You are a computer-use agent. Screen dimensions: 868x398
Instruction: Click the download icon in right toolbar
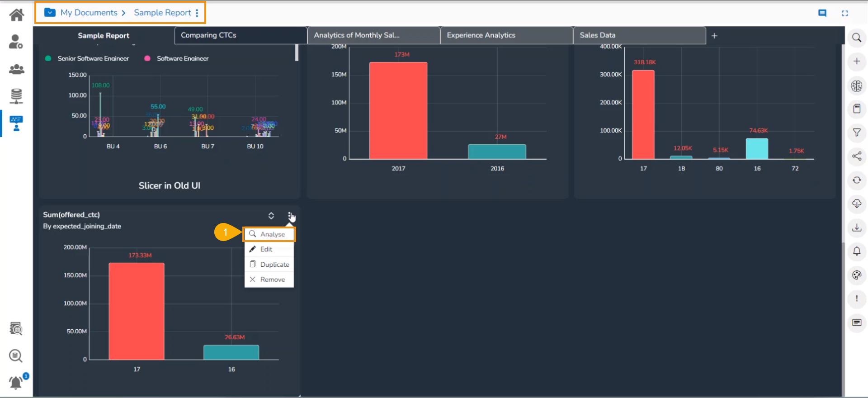(856, 227)
